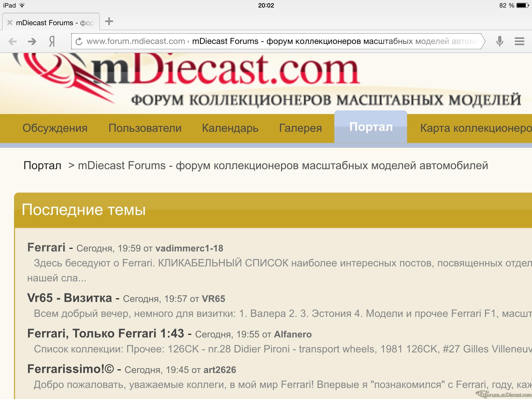Open user profile art2626
This screenshot has width=532, height=399.
220,370
